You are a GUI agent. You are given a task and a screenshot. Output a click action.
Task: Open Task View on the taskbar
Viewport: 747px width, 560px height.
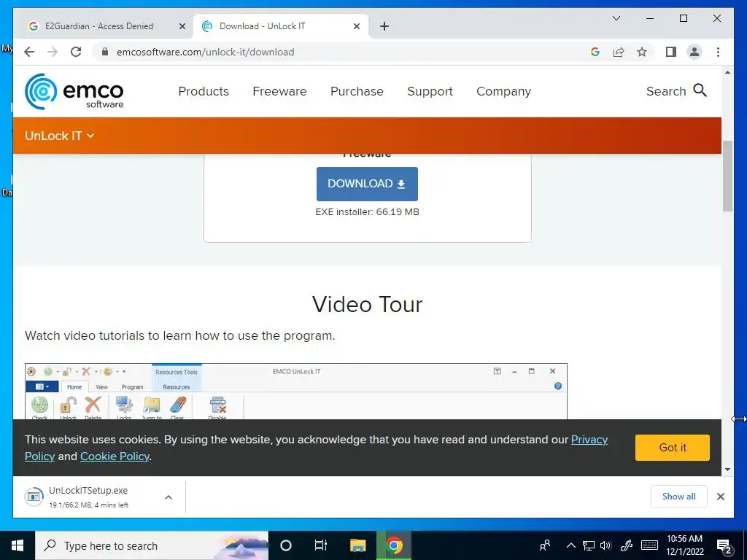pos(321,545)
